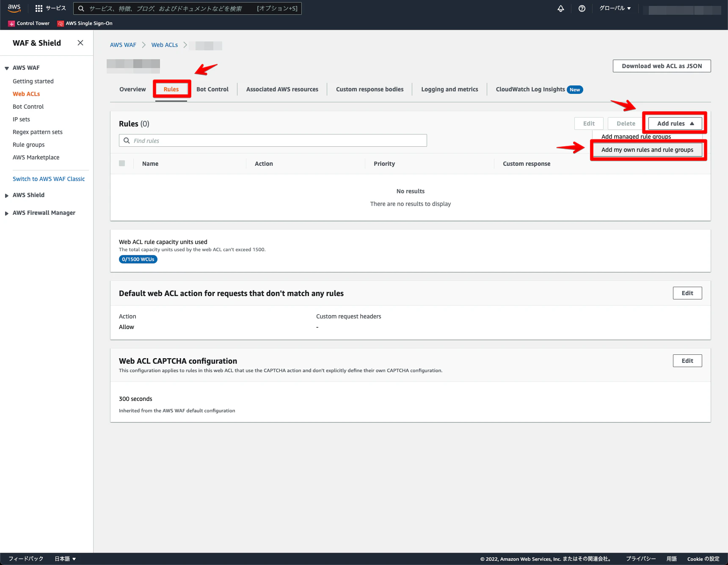The width and height of the screenshot is (728, 565).
Task: Close the WAF & Shield sidebar
Action: click(x=80, y=43)
